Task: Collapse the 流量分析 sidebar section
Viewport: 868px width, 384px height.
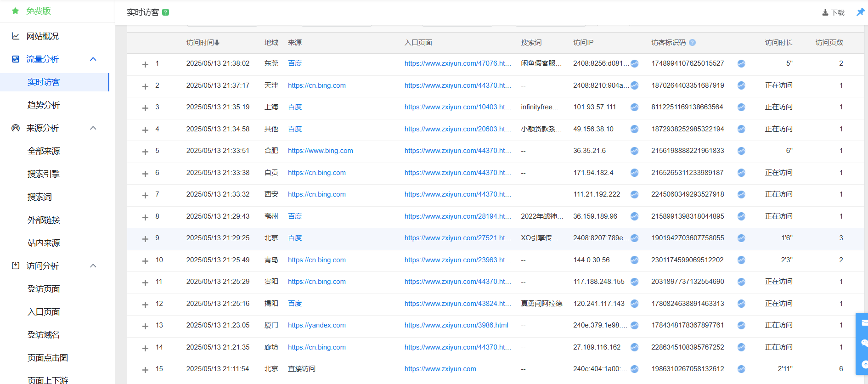Action: pyautogui.click(x=93, y=59)
